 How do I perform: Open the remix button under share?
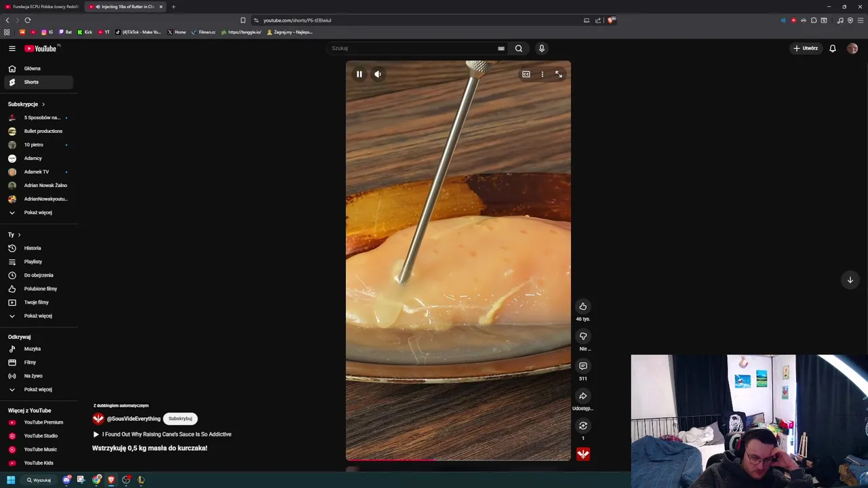[x=583, y=426]
